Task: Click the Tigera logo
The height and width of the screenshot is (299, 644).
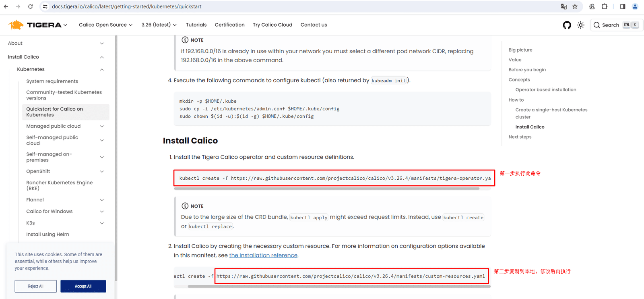Action: [x=35, y=25]
